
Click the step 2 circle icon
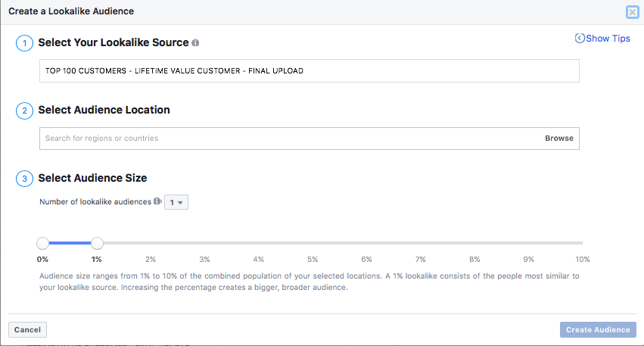click(x=24, y=111)
